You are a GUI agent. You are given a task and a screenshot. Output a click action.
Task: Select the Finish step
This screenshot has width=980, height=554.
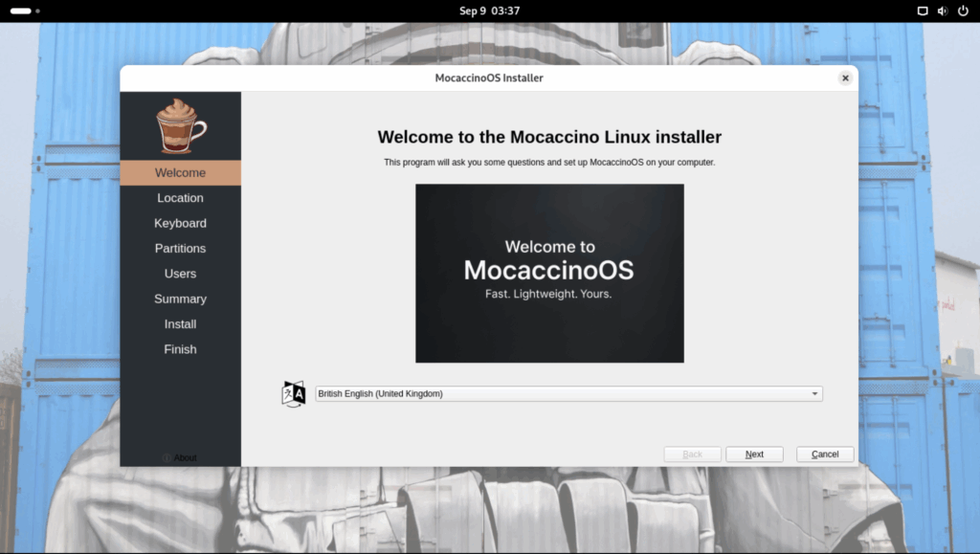coord(180,349)
